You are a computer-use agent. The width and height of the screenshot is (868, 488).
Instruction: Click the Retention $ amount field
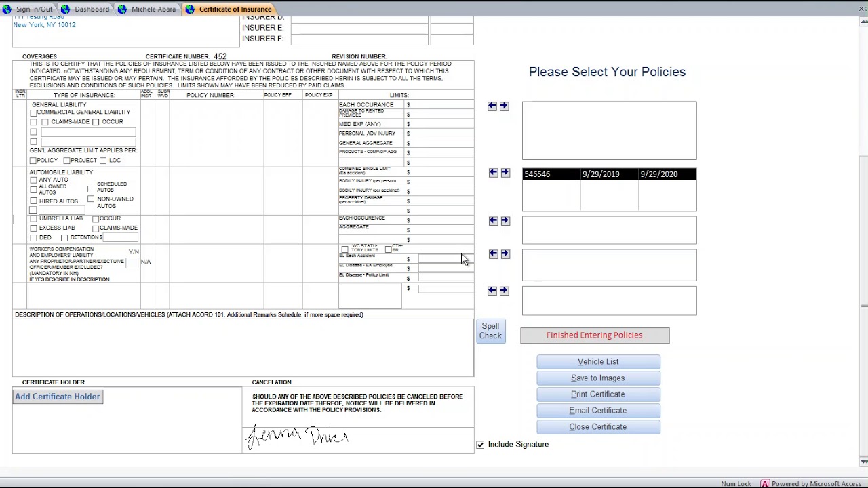click(120, 238)
